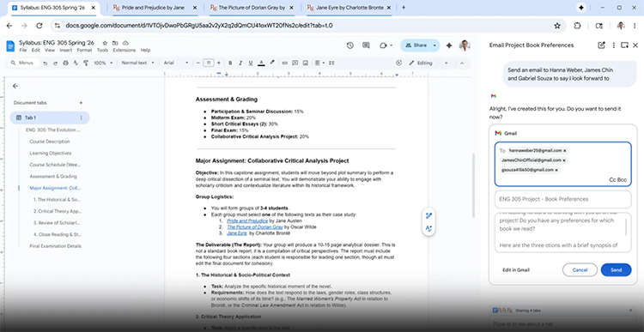Viewport: 644px width, 332px height.
Task: Open Tab 1 options menu
Action: click(81, 118)
